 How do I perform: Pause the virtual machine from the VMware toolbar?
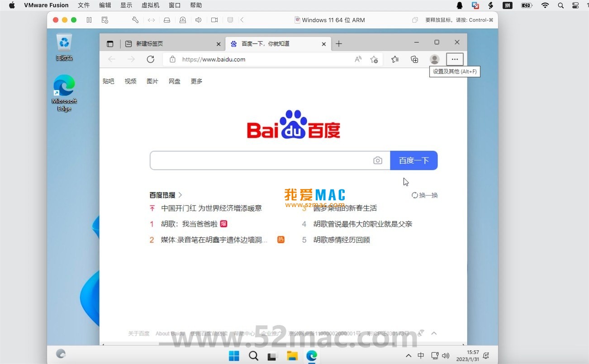point(89,20)
